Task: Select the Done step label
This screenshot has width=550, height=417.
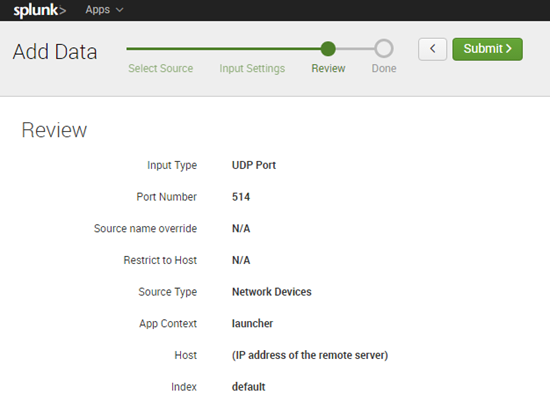Action: [x=384, y=68]
